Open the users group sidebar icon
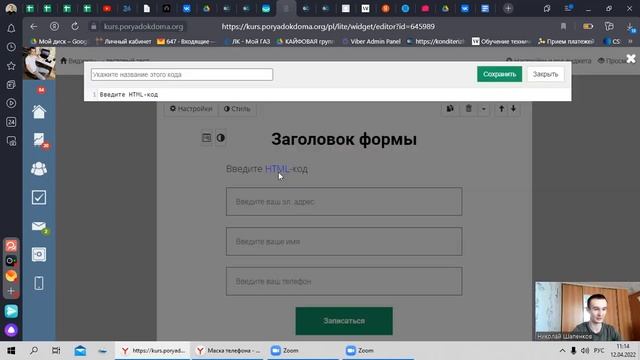The height and width of the screenshot is (360, 640). (39, 169)
